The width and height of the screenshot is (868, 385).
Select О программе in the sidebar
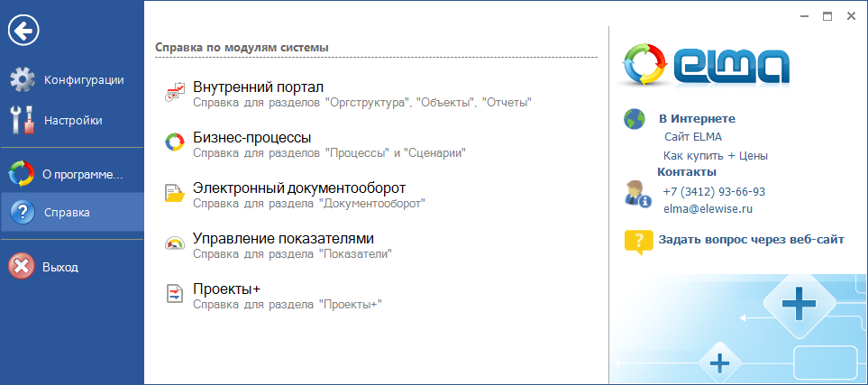(x=82, y=173)
